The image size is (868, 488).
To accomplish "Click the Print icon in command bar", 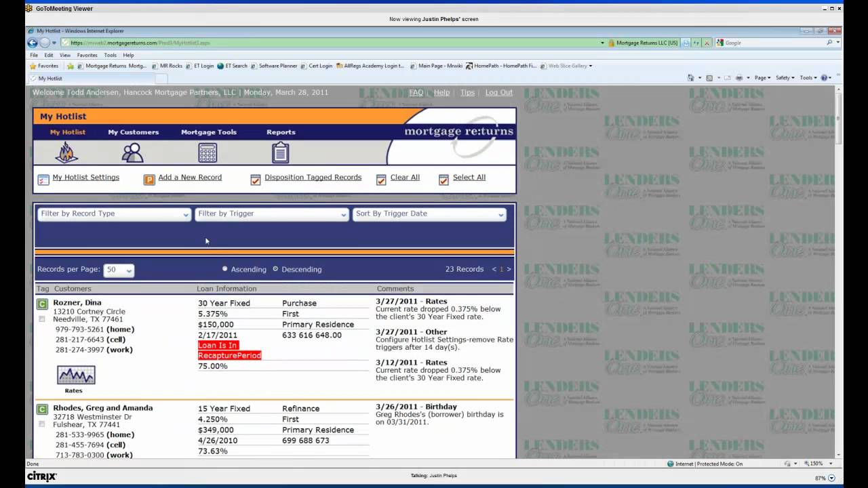I will [739, 78].
